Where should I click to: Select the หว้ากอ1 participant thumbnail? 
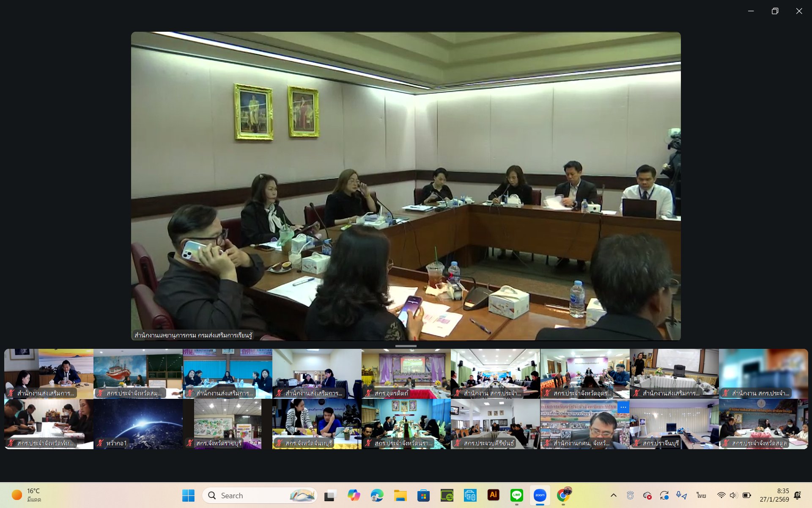click(x=138, y=423)
